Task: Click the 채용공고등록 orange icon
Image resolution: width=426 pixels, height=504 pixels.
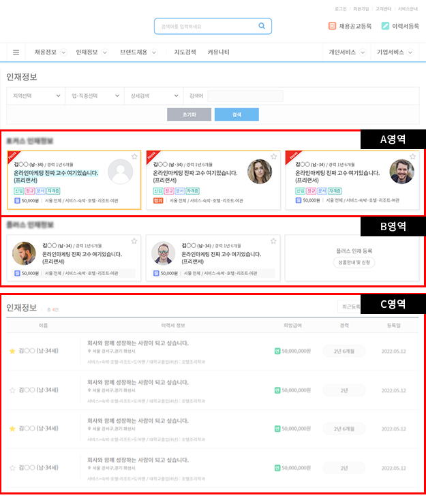Action: (333, 27)
